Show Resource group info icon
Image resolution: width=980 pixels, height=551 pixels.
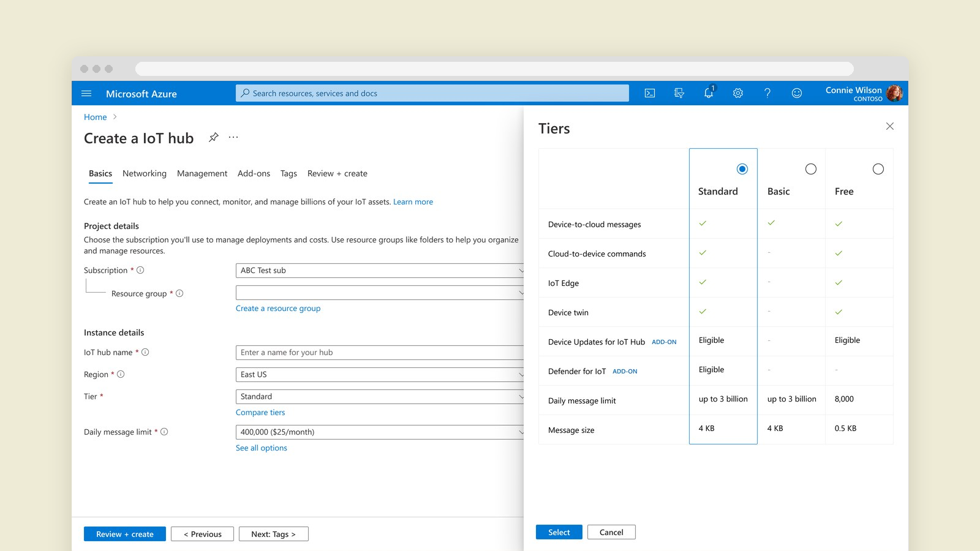tap(179, 293)
